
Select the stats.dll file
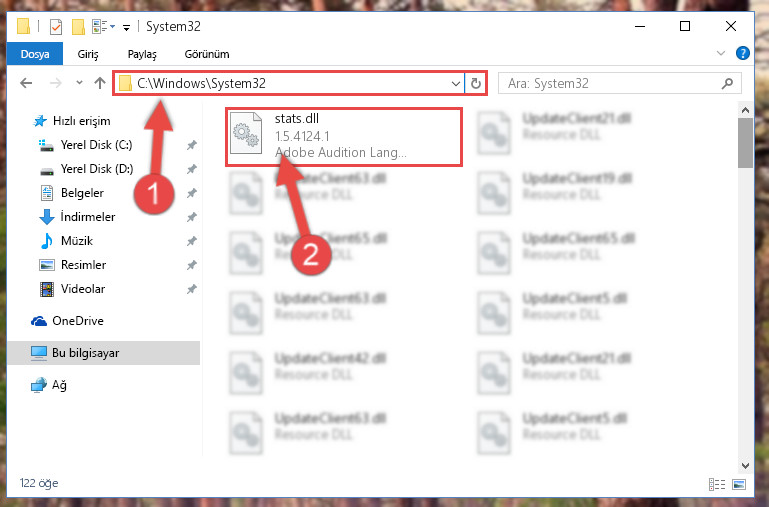[x=343, y=136]
